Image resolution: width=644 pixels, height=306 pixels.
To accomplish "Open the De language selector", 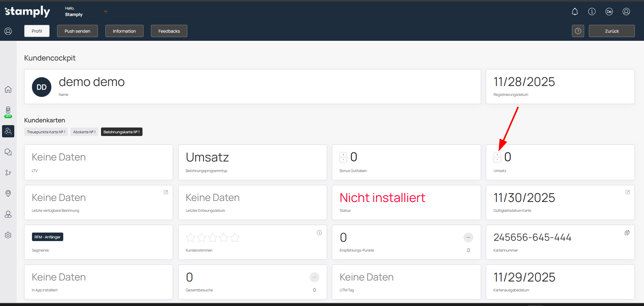I will [609, 12].
